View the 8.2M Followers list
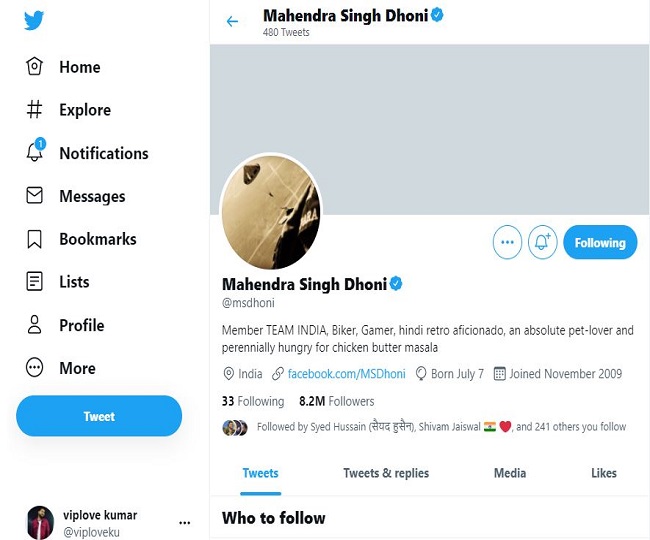Image resolution: width=650 pixels, height=540 pixels. point(336,401)
